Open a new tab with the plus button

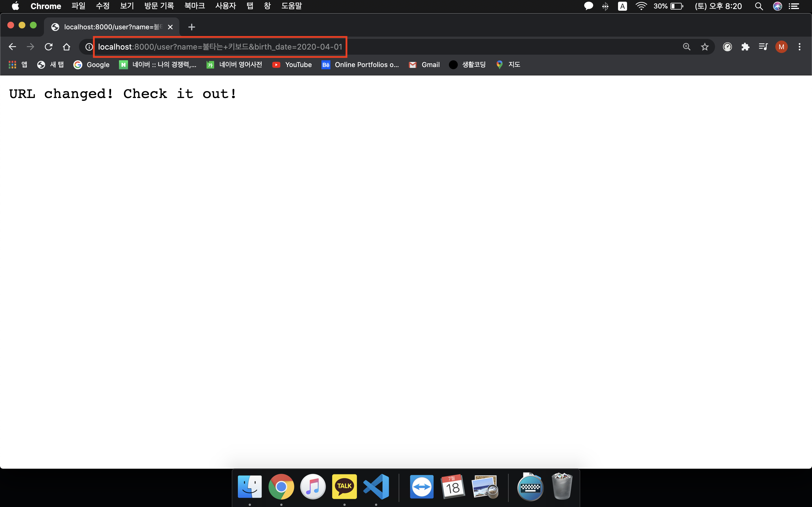pyautogui.click(x=192, y=27)
